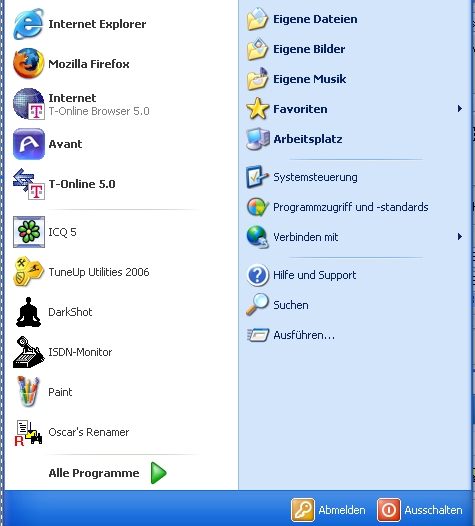Open the Paint brushes icon
This screenshot has width=475, height=526.
tap(29, 392)
